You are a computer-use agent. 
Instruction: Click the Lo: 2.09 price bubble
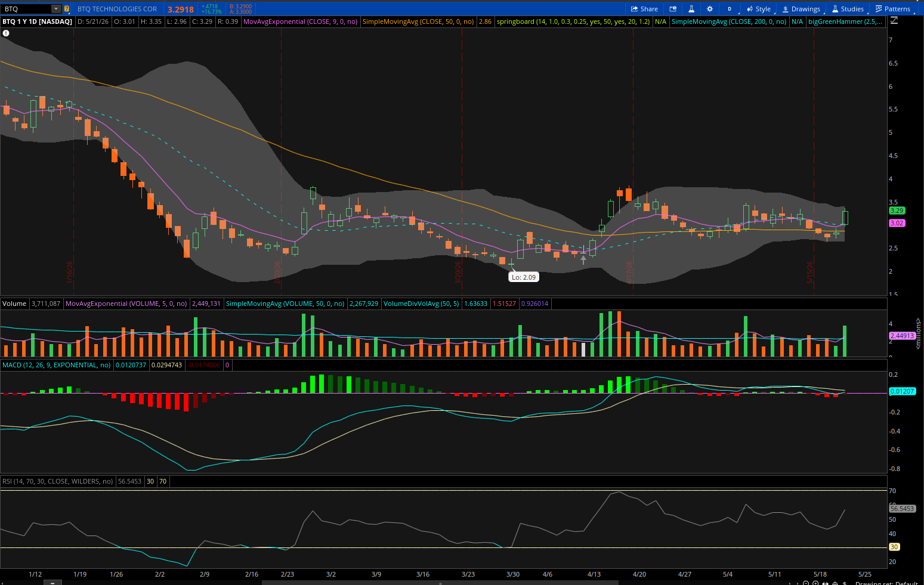click(524, 277)
